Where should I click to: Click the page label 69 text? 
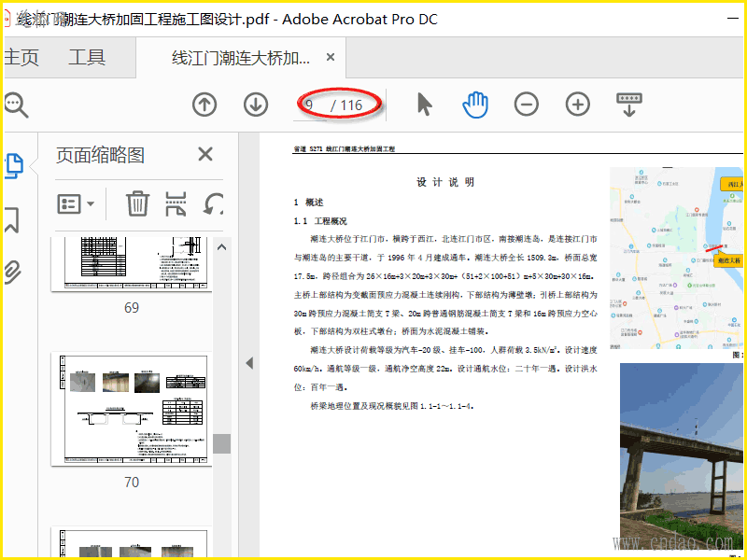coord(132,308)
